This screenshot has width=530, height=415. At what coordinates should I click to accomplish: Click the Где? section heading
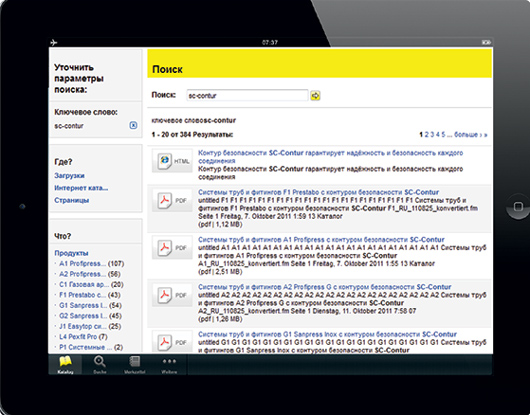(x=63, y=162)
